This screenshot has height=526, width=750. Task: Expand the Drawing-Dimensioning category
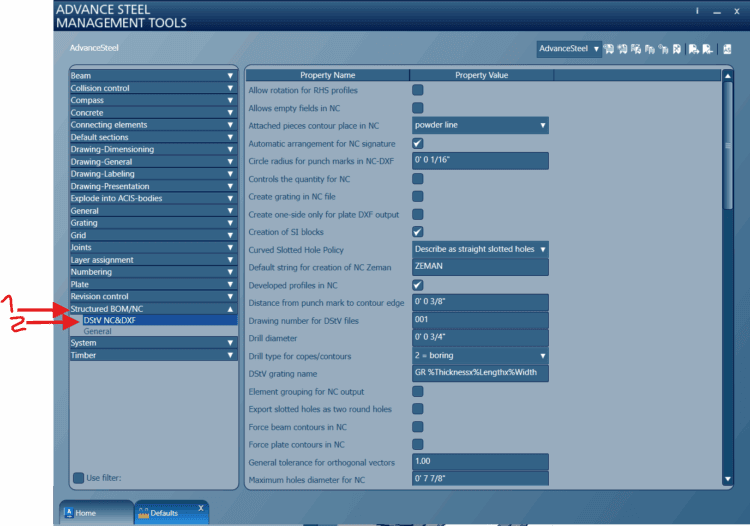coord(154,149)
